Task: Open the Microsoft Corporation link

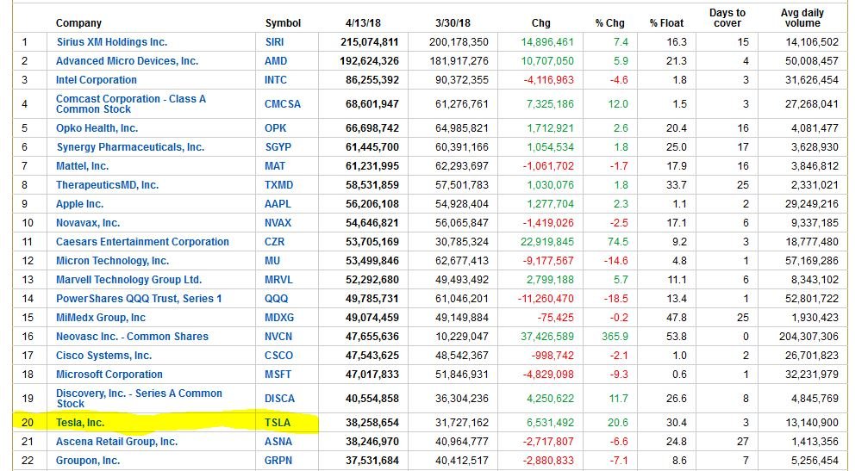Action: (x=109, y=375)
